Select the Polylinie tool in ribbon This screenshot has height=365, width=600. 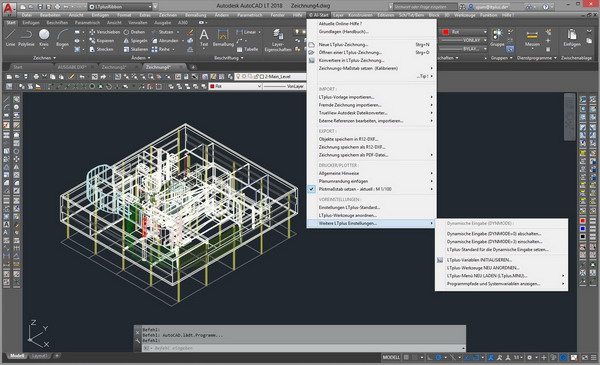click(26, 37)
